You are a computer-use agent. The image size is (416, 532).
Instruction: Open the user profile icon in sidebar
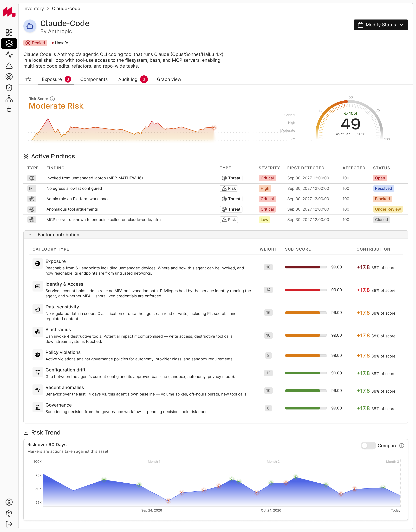pos(9,502)
